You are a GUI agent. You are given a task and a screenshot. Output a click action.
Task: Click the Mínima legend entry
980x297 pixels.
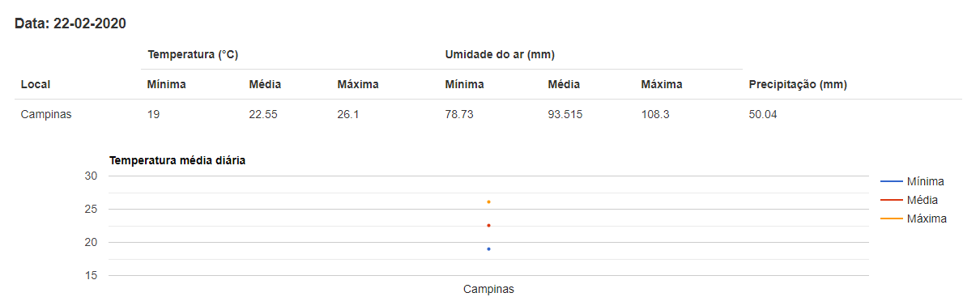[x=912, y=181]
